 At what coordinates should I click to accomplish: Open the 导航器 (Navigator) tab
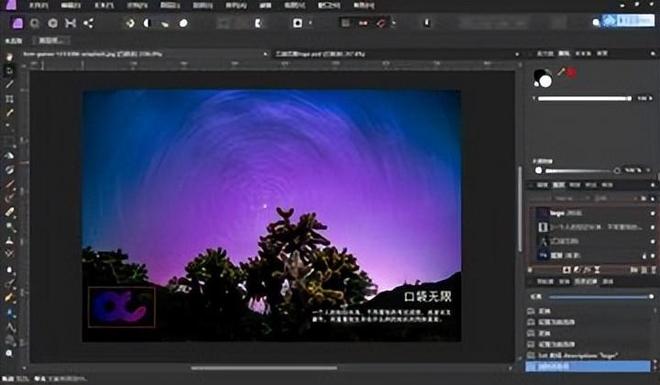pos(545,281)
